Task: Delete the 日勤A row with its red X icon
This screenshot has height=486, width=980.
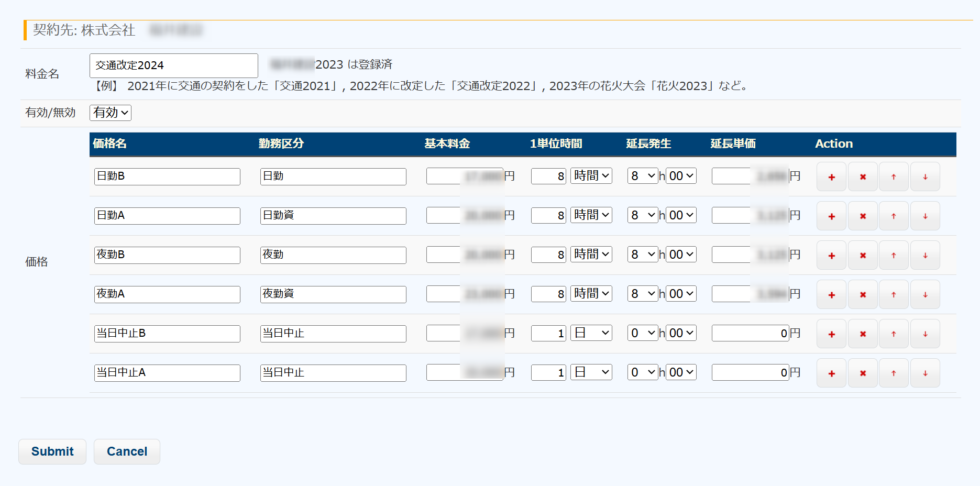Action: click(863, 216)
